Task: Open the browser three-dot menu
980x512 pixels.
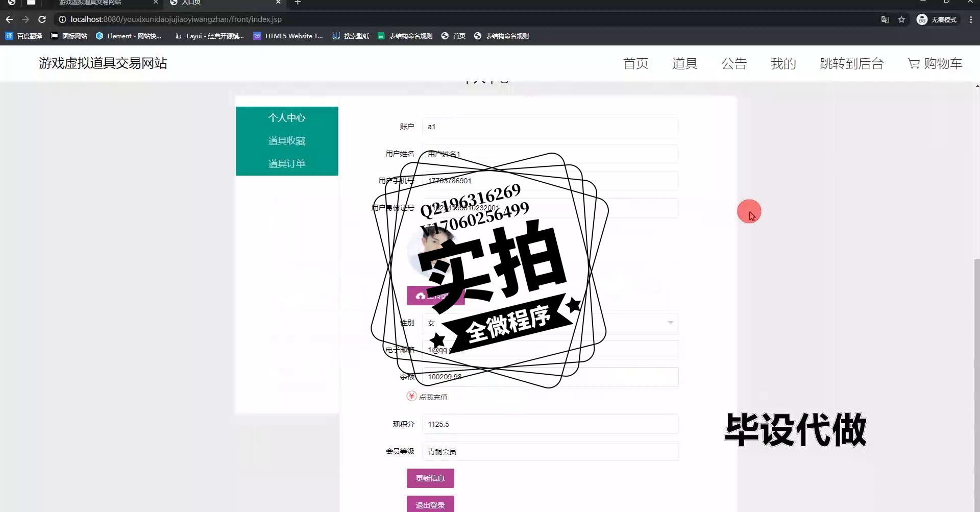Action: click(x=971, y=19)
